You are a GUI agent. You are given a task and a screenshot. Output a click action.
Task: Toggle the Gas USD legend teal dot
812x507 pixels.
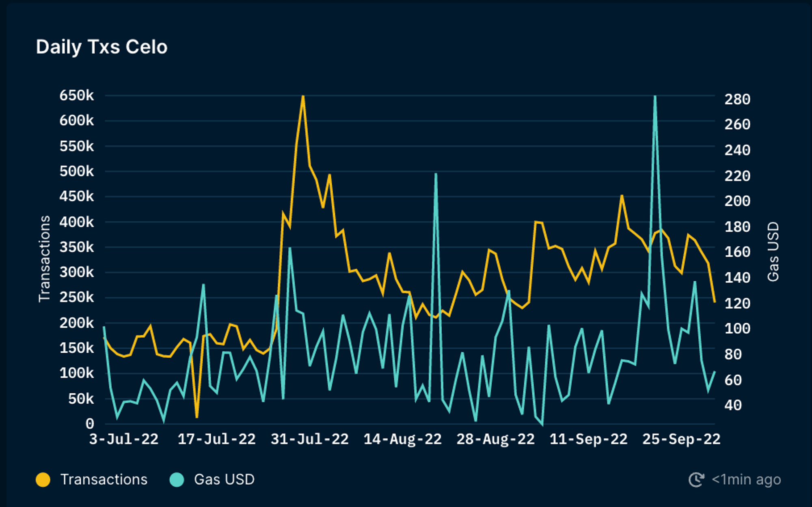click(x=177, y=479)
